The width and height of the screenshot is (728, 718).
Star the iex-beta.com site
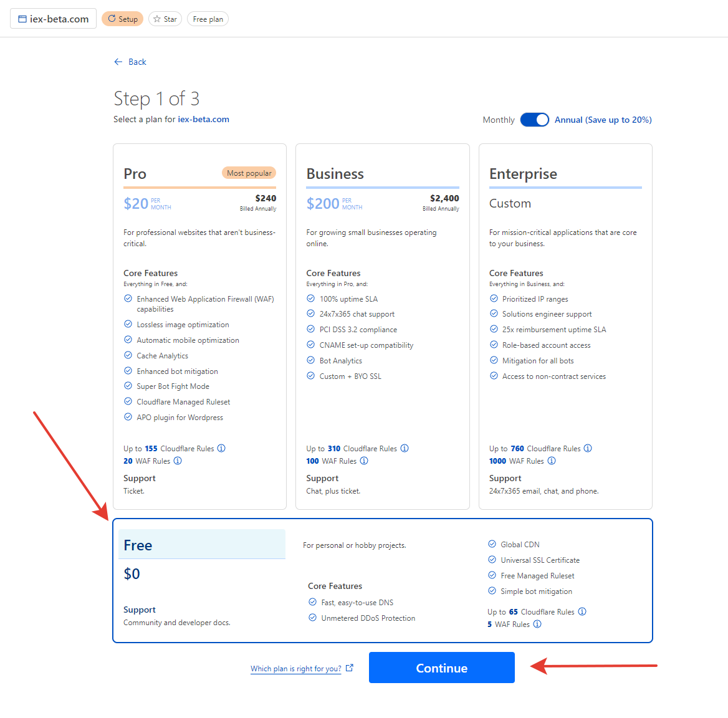point(165,19)
